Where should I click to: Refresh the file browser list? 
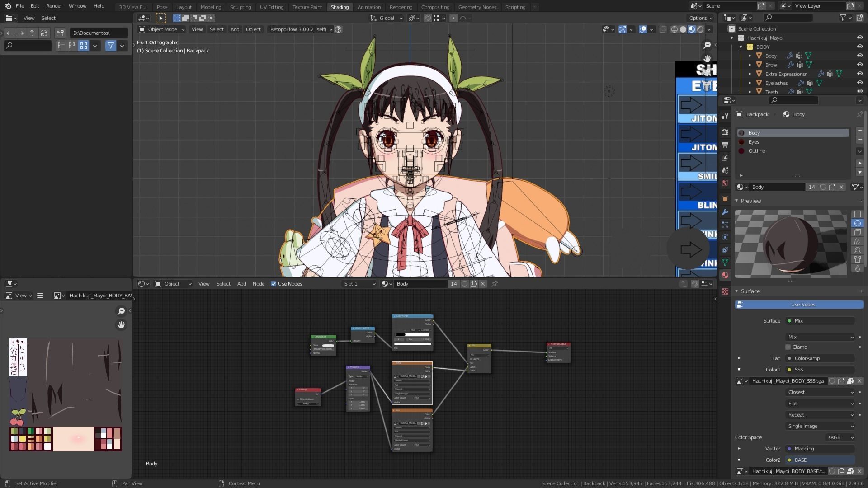pyautogui.click(x=44, y=33)
